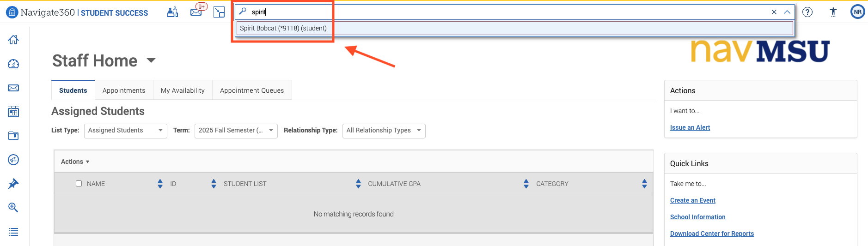This screenshot has height=246, width=868.
Task: Open Download Center for Reports link
Action: [x=712, y=234]
